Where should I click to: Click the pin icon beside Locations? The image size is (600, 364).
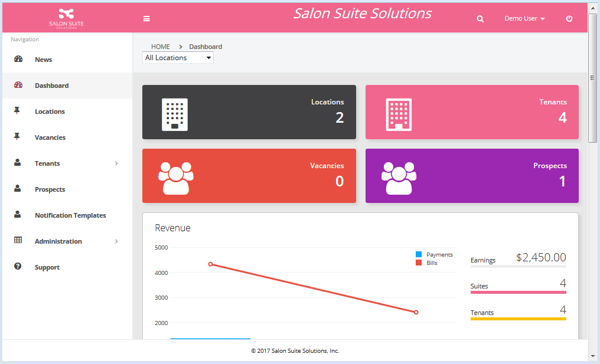(x=17, y=111)
